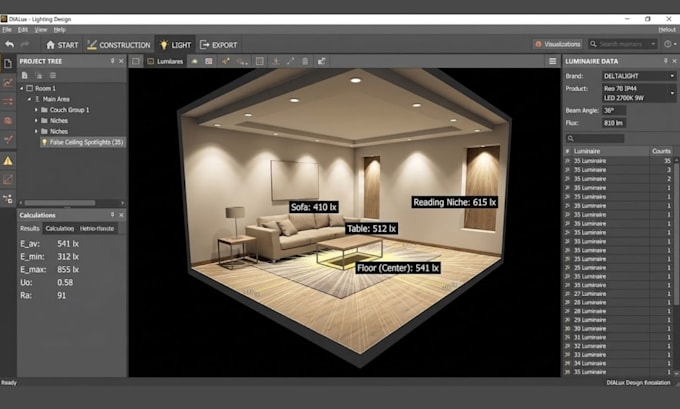
Task: Collapse the Room 1 tree node
Action: 21,88
